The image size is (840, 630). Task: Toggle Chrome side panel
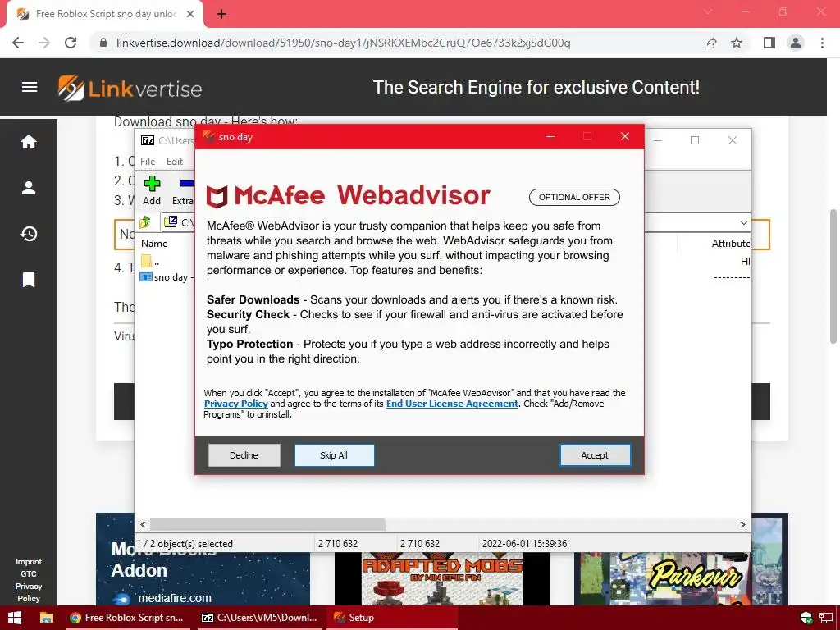tap(769, 43)
